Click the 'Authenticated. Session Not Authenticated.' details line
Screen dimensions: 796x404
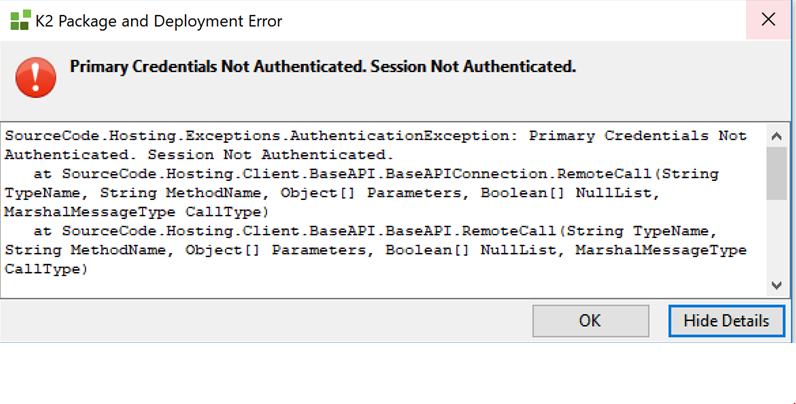[x=199, y=155]
